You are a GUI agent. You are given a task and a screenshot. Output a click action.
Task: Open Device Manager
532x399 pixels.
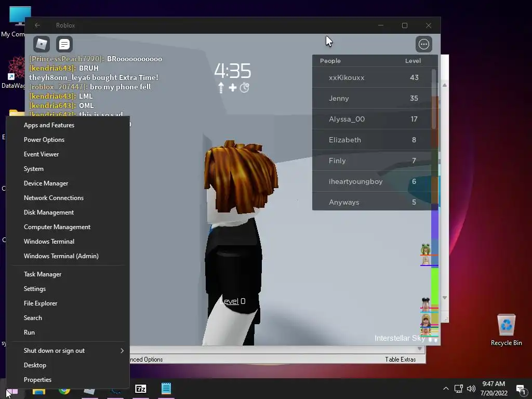[68, 183]
